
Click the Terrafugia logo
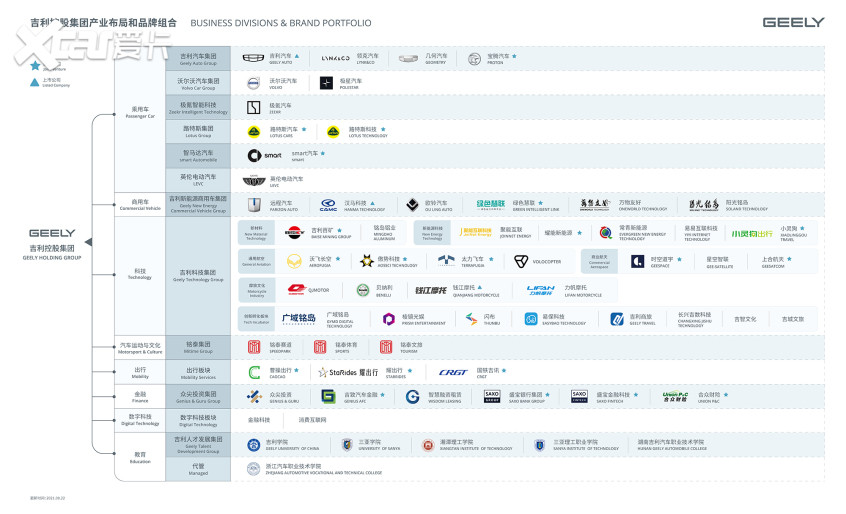pyautogui.click(x=446, y=261)
